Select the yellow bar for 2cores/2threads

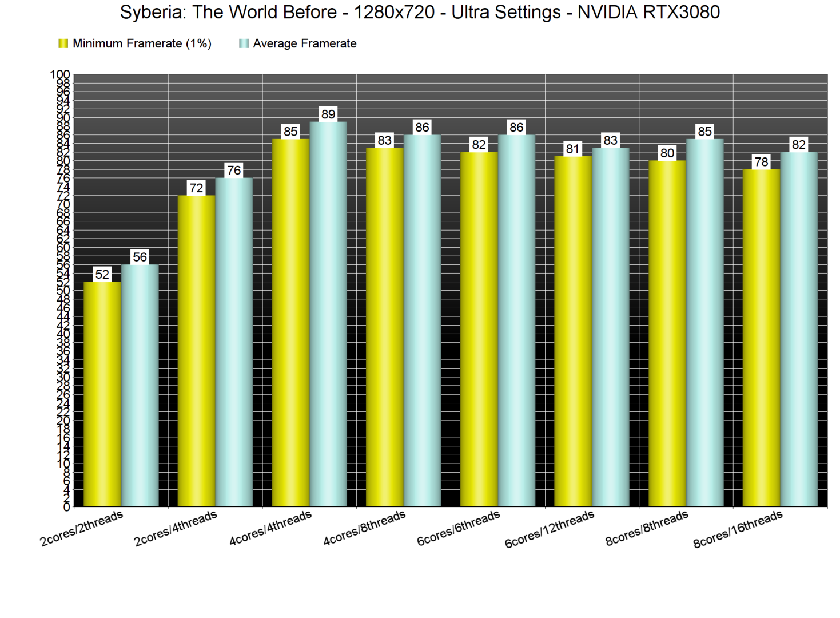(102, 394)
